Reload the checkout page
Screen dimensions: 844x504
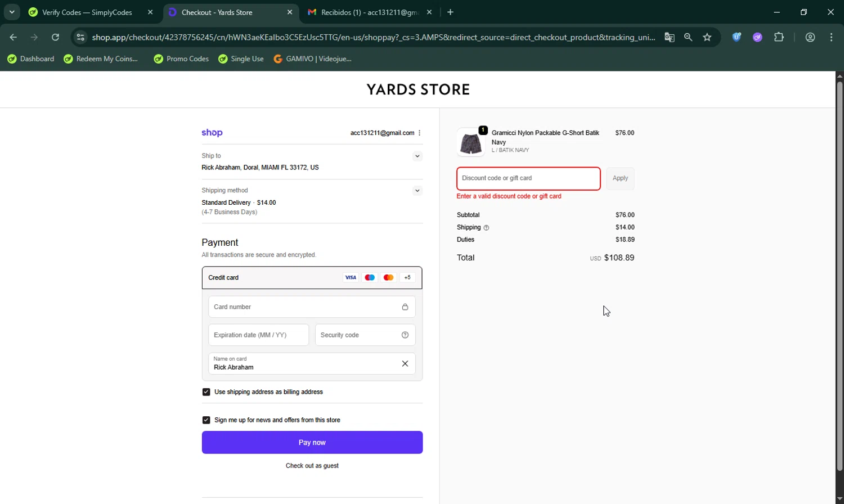coord(55,37)
